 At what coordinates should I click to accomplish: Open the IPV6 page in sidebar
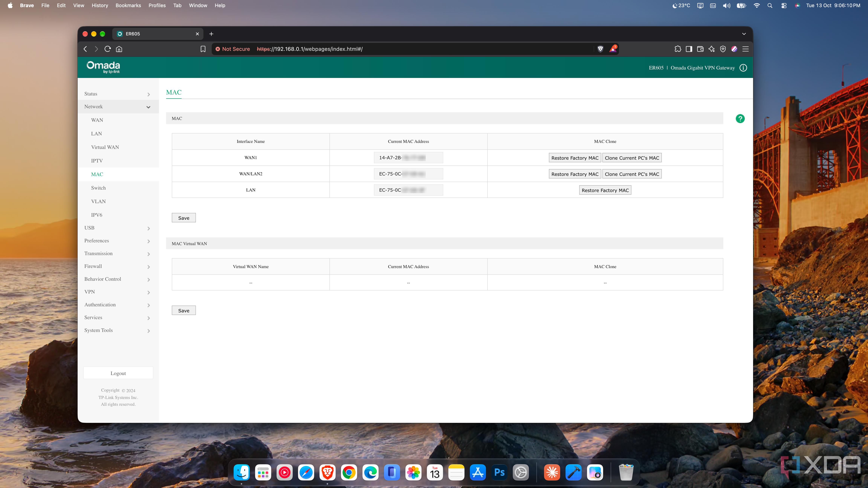pyautogui.click(x=96, y=214)
